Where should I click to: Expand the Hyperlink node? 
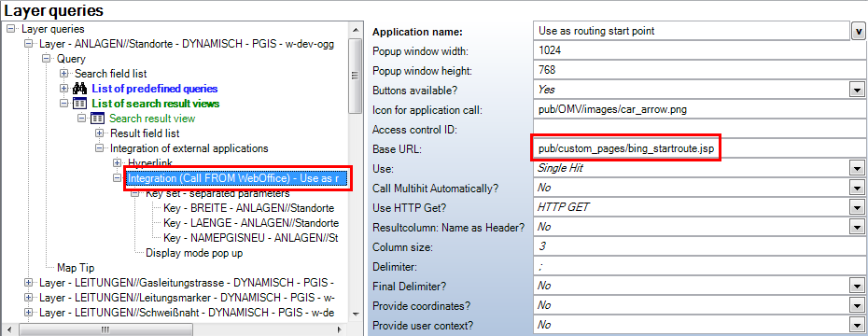click(117, 162)
